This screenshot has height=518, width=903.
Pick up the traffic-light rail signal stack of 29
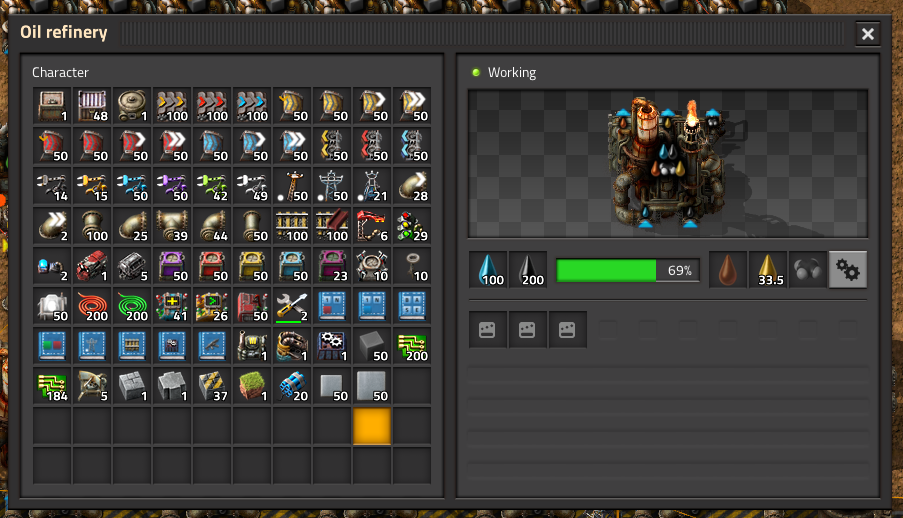[x=412, y=226]
